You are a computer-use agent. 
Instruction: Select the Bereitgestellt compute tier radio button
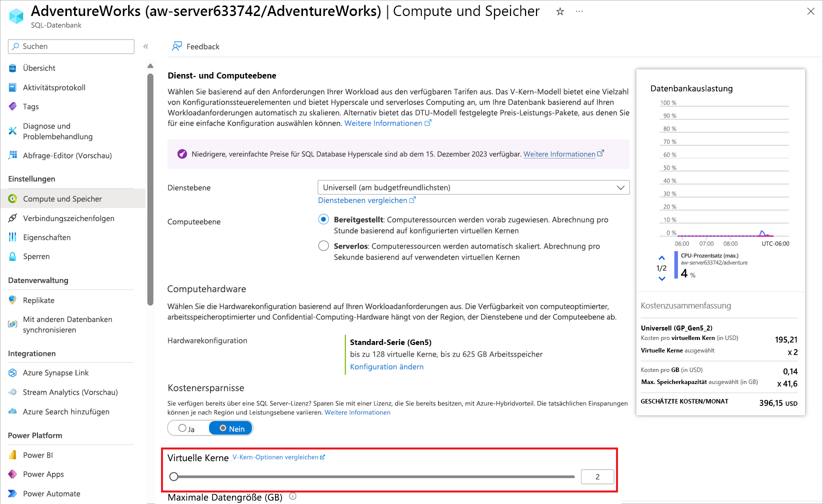coord(323,219)
